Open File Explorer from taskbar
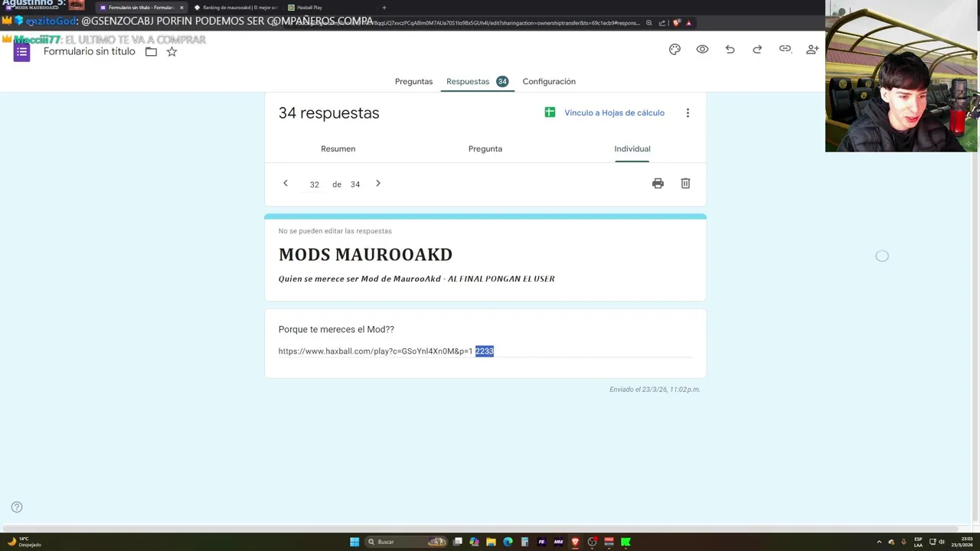Viewport: 980px width, 551px height. pos(491,542)
